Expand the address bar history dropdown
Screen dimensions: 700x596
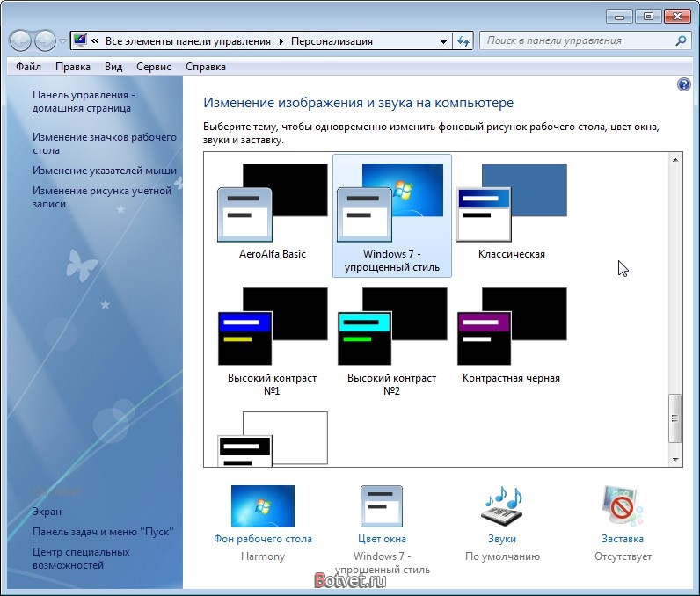(x=443, y=41)
